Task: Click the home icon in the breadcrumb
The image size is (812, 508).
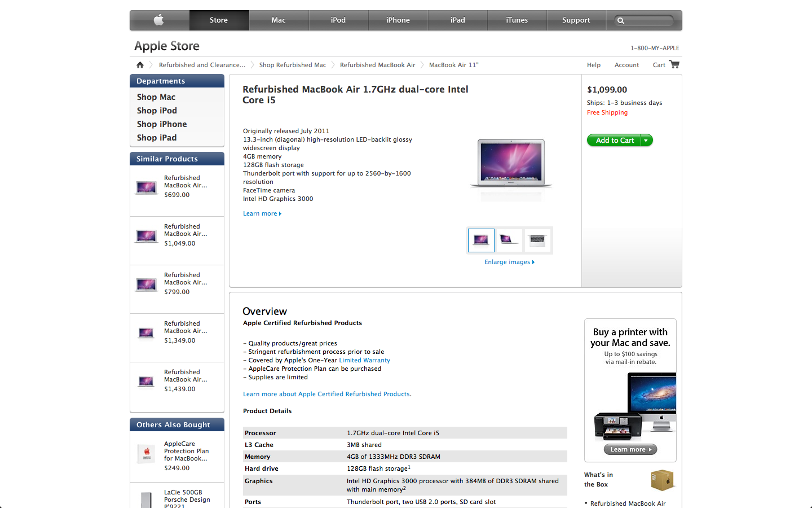Action: point(140,65)
